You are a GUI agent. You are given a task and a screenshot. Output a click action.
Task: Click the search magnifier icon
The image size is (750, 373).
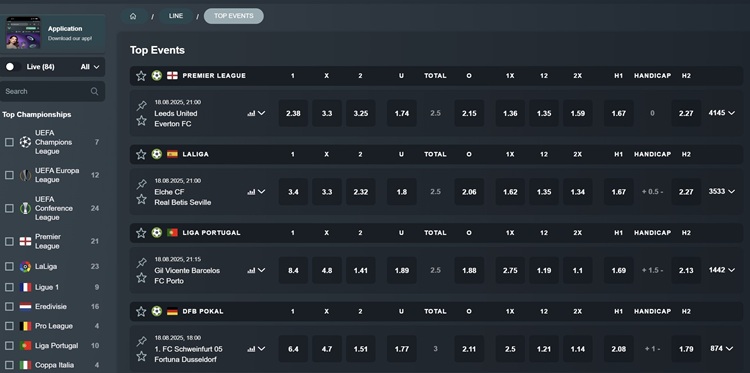94,91
